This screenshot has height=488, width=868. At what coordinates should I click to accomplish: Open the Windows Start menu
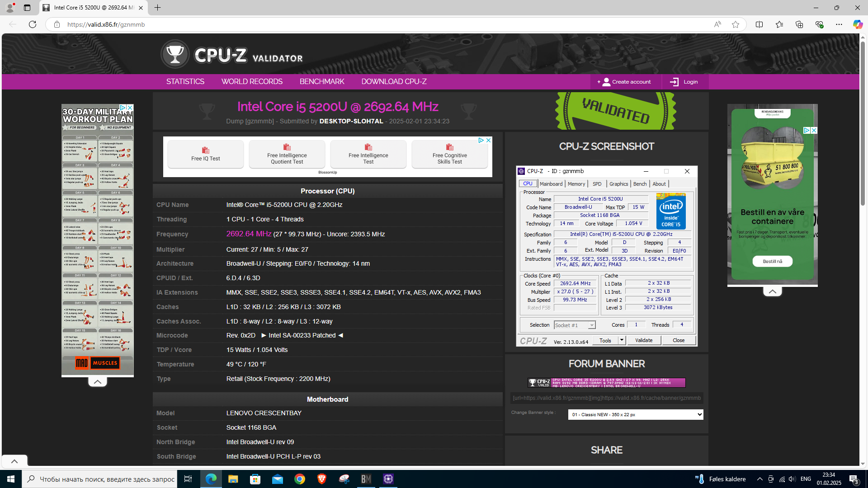click(11, 479)
